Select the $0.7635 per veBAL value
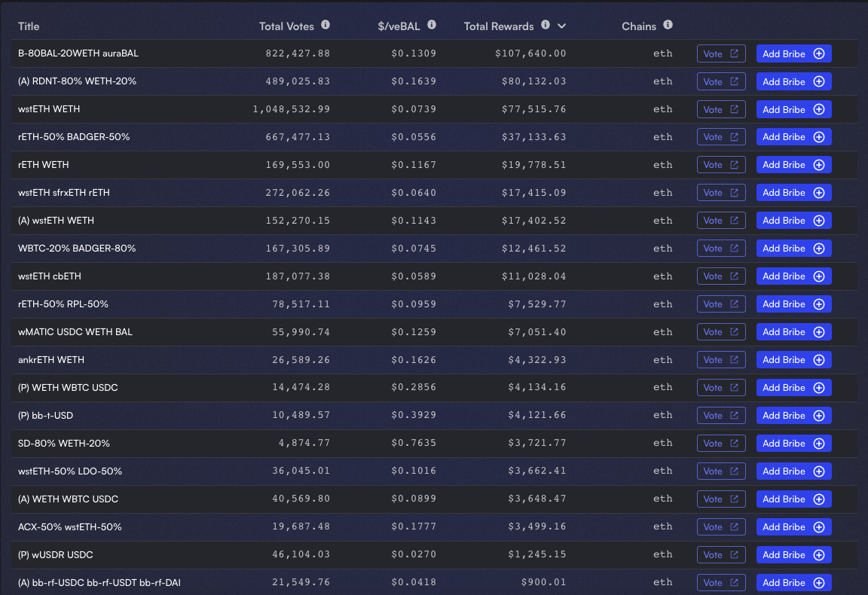 [x=414, y=444]
